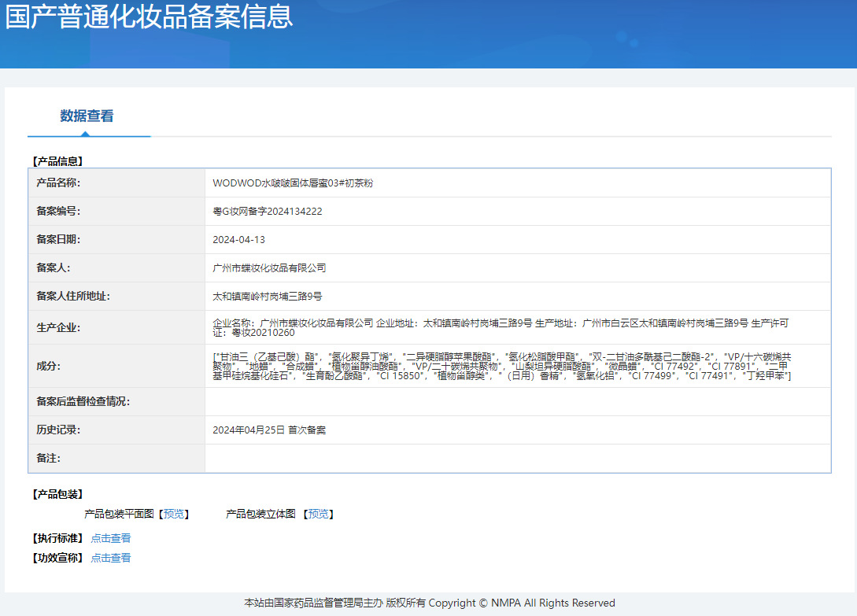The height and width of the screenshot is (616, 857).
Task: Click 点击查看 next to 功效宣称
Action: (x=111, y=558)
